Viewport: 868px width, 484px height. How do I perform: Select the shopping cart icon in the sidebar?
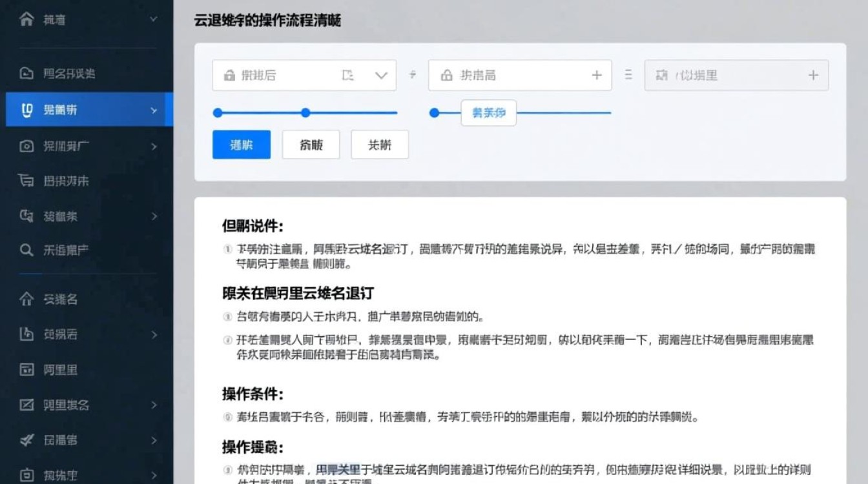click(26, 181)
